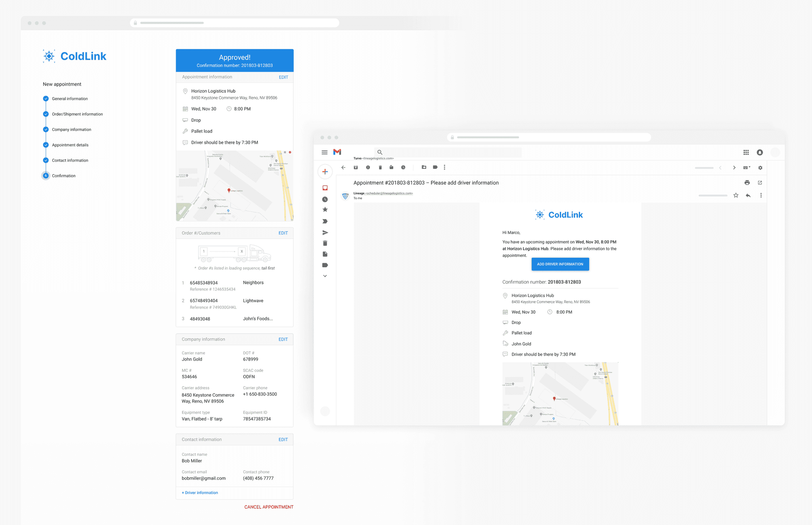812x525 pixels.
Task: Open input tools dropdown near settings
Action: coord(747,168)
